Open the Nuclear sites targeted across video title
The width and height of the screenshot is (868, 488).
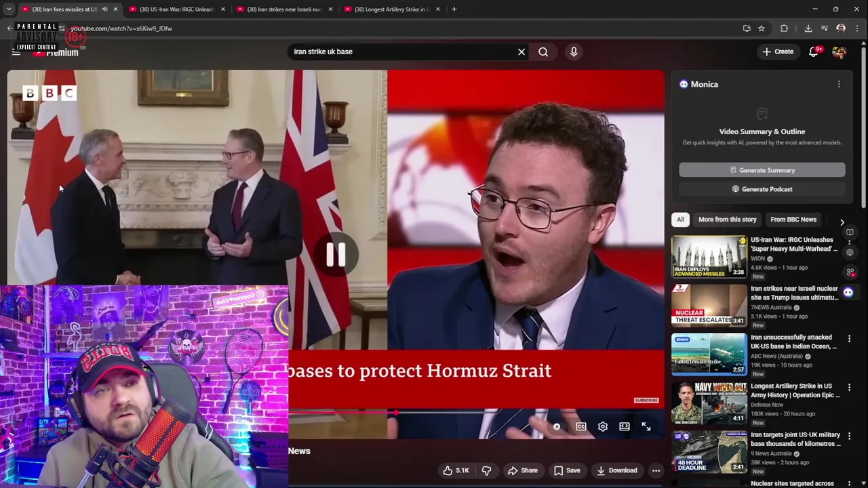click(792, 483)
